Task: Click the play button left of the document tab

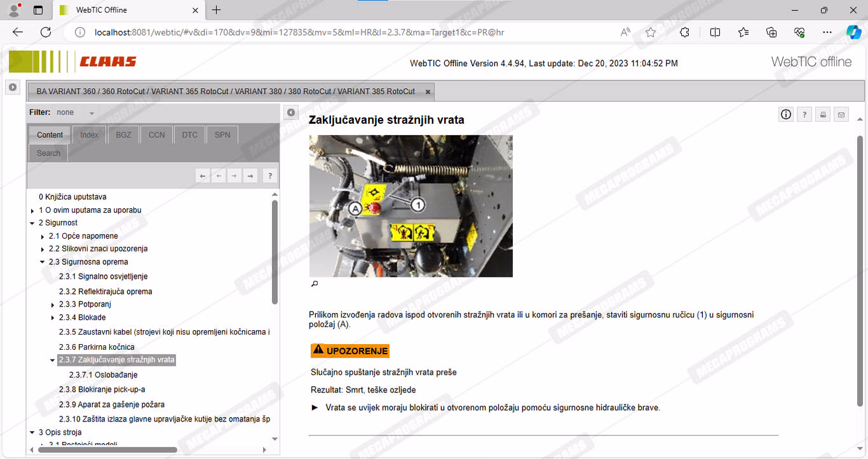Action: pyautogui.click(x=13, y=87)
